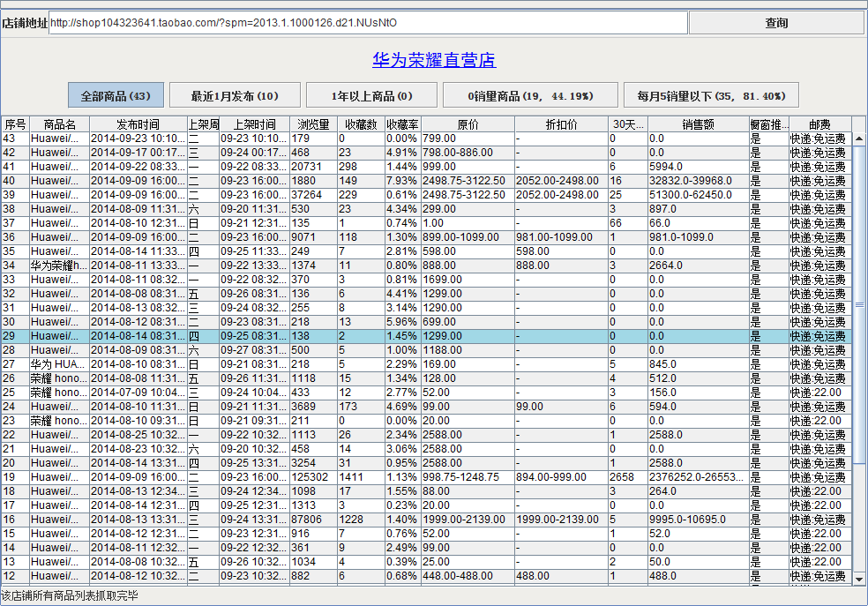This screenshot has height=606, width=868.
Task: Sort by the 序号 column header
Action: tap(15, 124)
